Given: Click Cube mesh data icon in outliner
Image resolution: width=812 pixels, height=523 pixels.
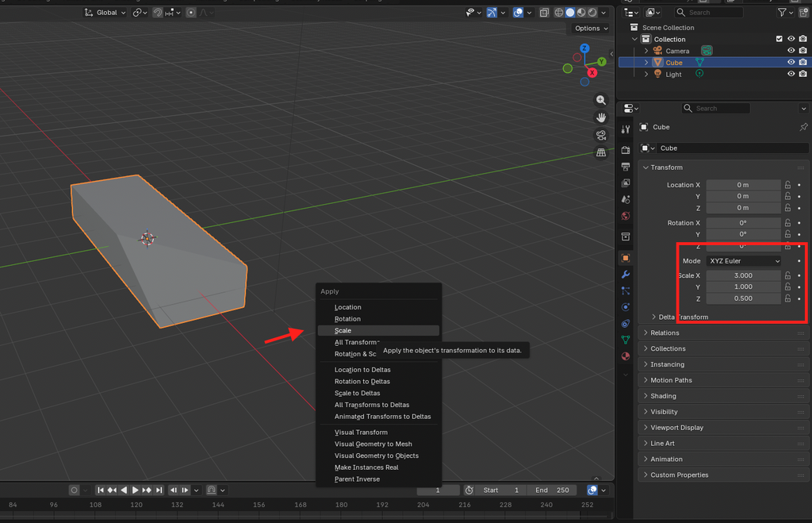Looking at the screenshot, I should pyautogui.click(x=699, y=62).
